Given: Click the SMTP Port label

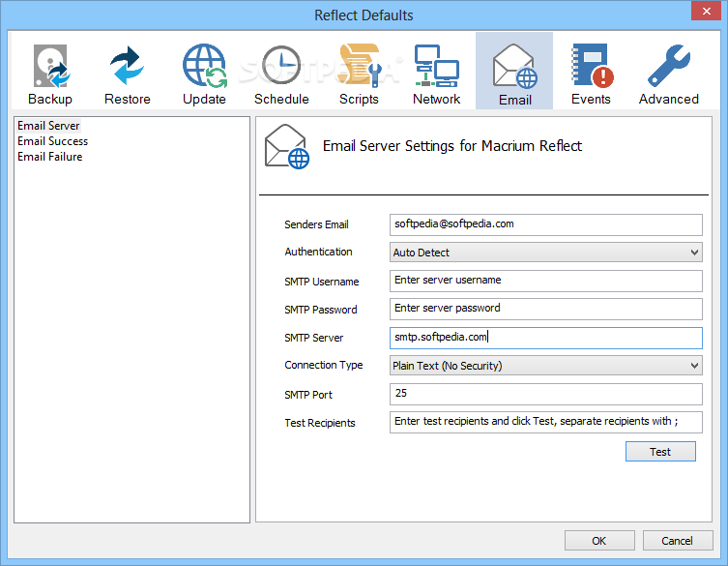Looking at the screenshot, I should (x=308, y=395).
